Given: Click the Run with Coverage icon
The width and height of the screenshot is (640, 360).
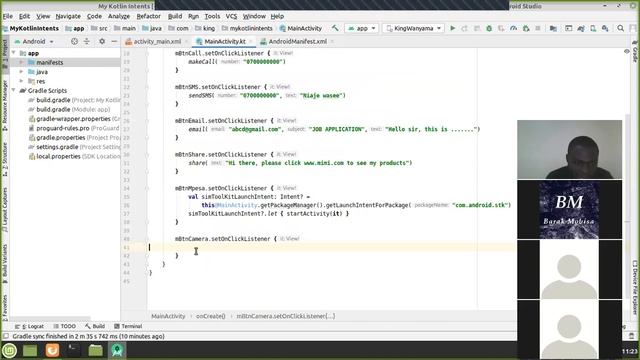Looking at the screenshot, I should [501, 28].
